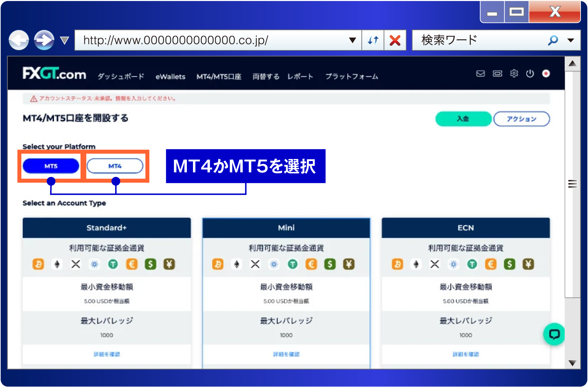Open the 両替する menu
588x387 pixels.
[x=266, y=77]
